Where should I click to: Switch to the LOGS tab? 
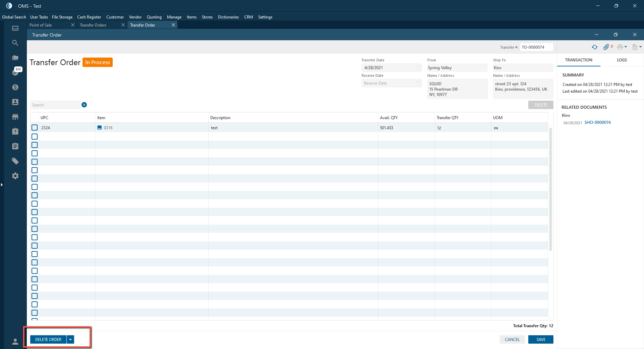click(622, 60)
